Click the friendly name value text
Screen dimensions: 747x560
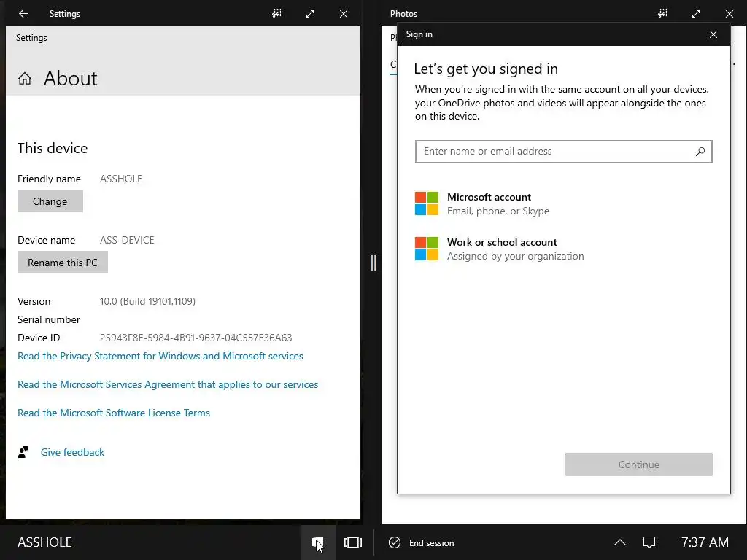pyautogui.click(x=121, y=179)
